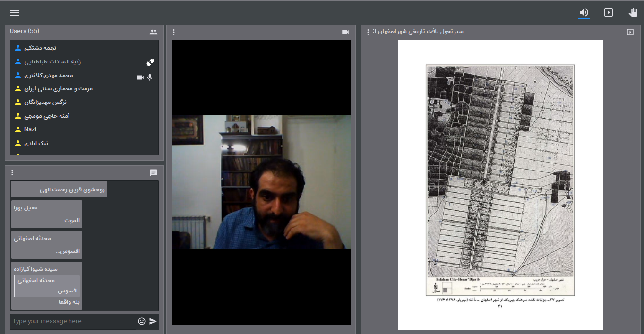The image size is (644, 334).
Task: Click the message روحشون قرین رحمت الهی
Action: click(x=59, y=189)
